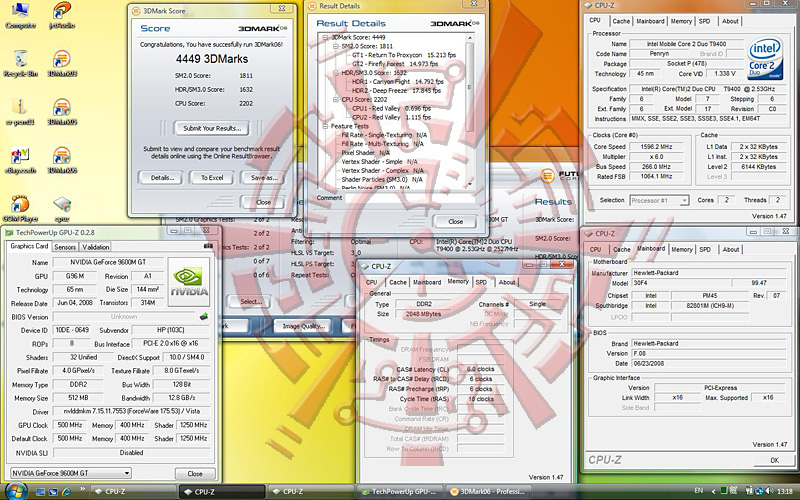Click the BIOS save chip icon in GPU-Z
800x500 pixels.
[204, 316]
